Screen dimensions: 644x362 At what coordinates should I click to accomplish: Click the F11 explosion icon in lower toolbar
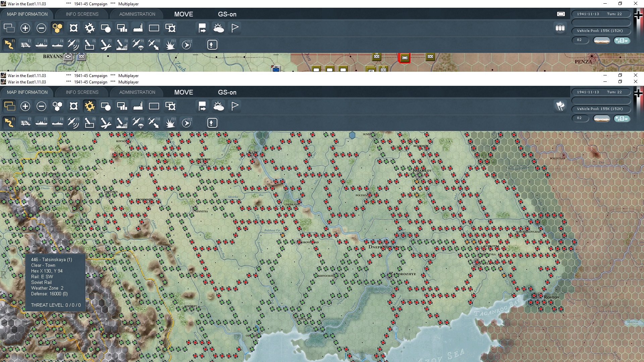pos(170,123)
